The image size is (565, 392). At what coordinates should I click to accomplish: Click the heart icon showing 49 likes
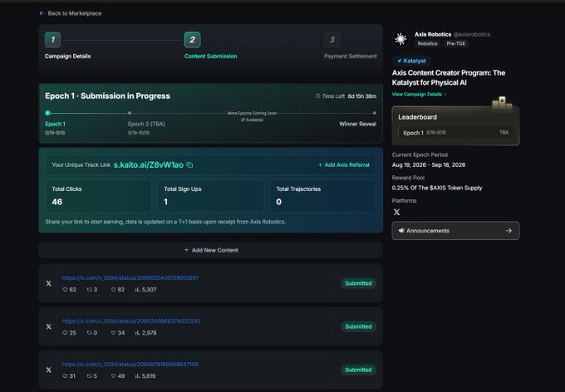click(x=113, y=376)
